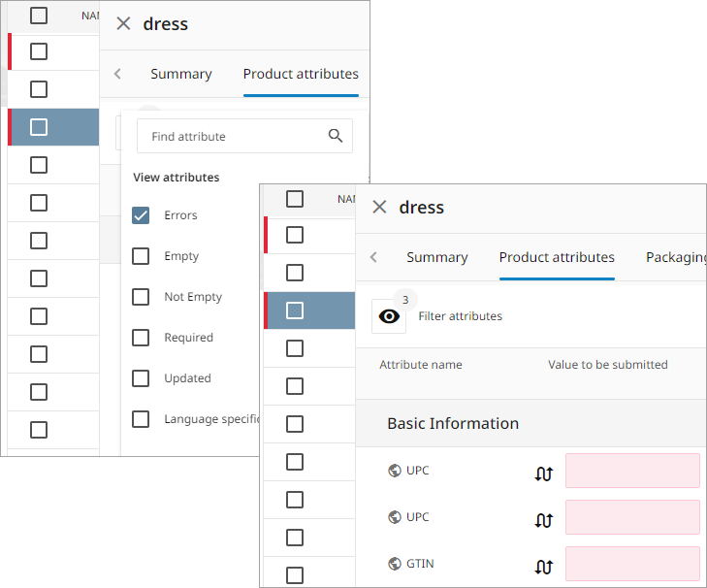The width and height of the screenshot is (707, 588).
Task: Click the sync arrows icon beside GTIN
Action: [543, 566]
